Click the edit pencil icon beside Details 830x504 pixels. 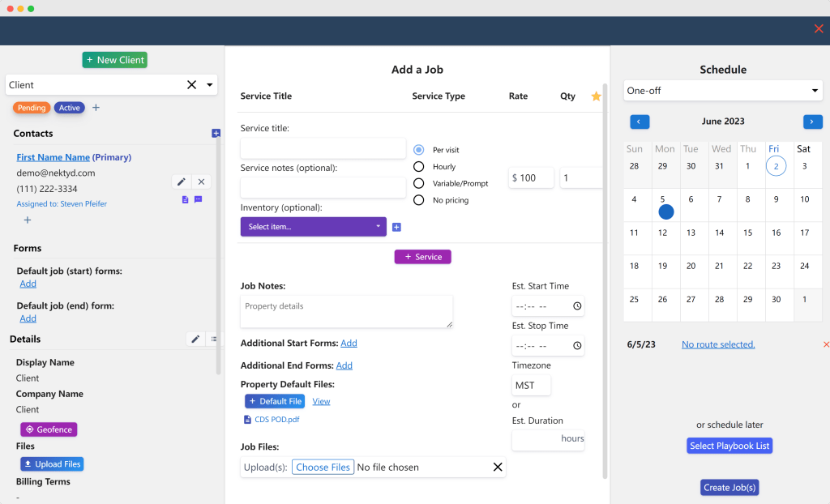(195, 340)
